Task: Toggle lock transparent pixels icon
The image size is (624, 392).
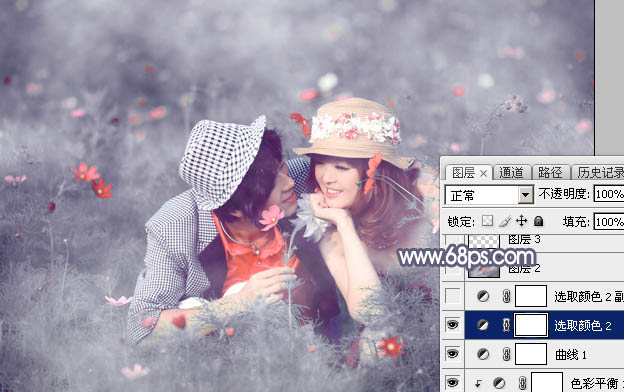Action: 488,221
